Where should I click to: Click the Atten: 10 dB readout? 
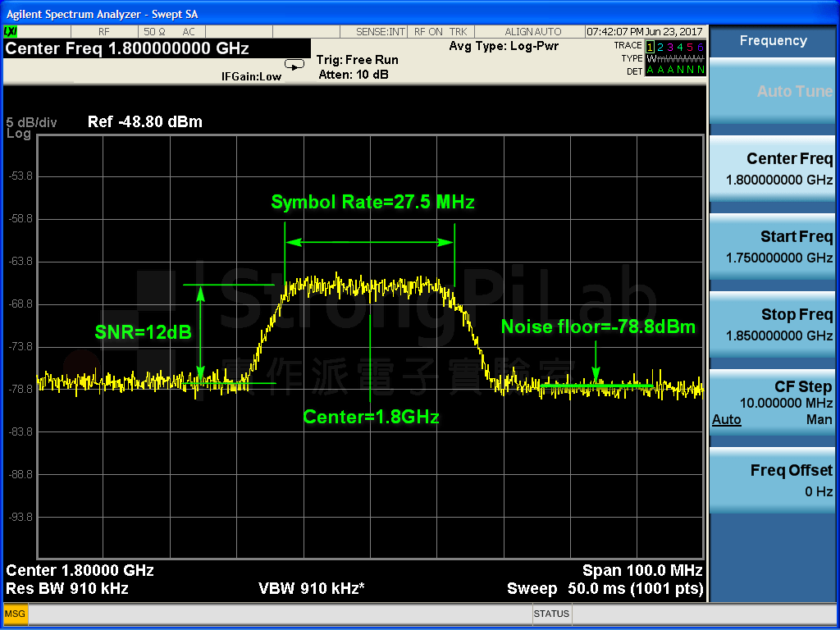(x=354, y=75)
